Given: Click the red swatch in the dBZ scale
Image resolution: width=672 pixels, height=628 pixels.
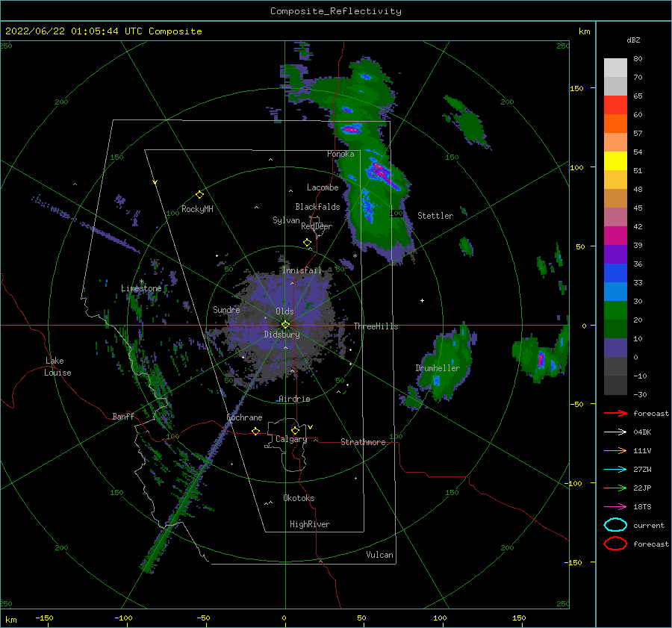Looking at the screenshot, I should pyautogui.click(x=615, y=105).
